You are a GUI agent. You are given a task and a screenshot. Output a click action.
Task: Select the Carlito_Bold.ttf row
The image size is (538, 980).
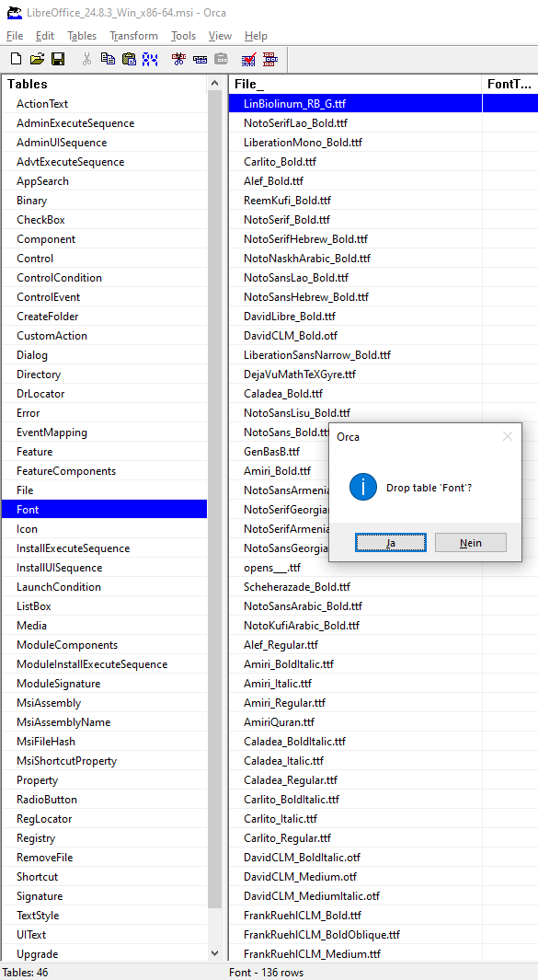click(x=383, y=162)
